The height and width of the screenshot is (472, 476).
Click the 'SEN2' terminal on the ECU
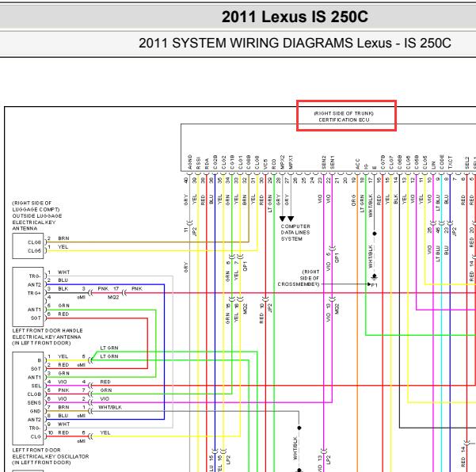click(x=324, y=162)
